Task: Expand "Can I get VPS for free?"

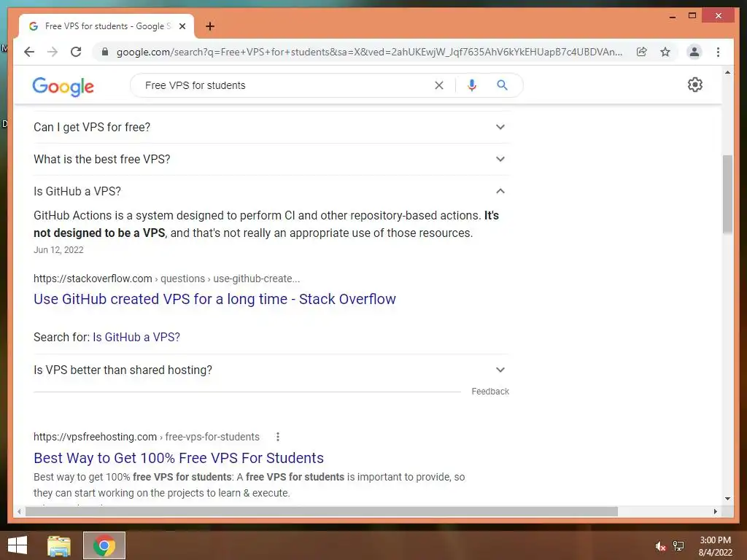Action: pos(271,127)
